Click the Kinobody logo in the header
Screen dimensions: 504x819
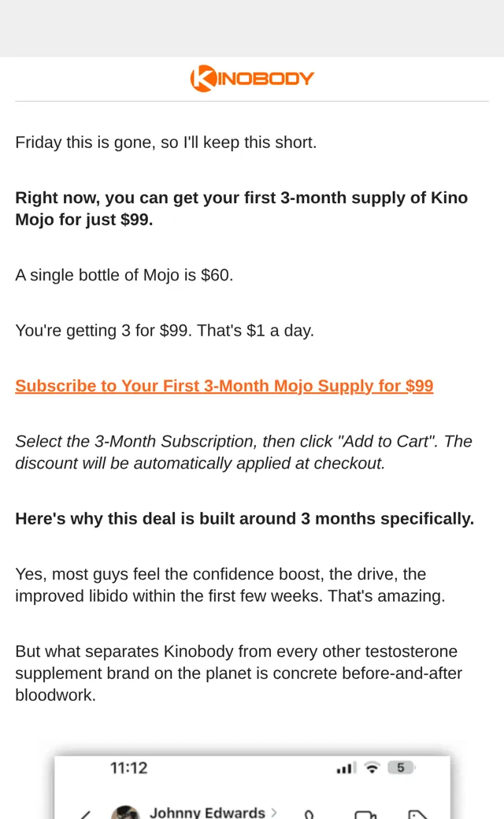click(252, 79)
